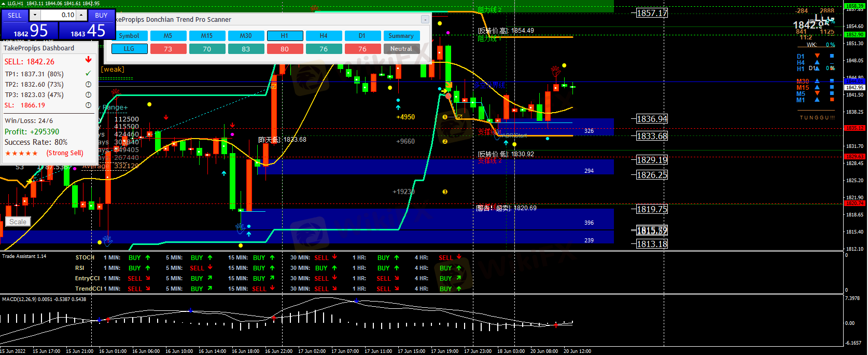868x355 pixels.
Task: Decrease lot size with the down arrow
Action: [x=35, y=15]
